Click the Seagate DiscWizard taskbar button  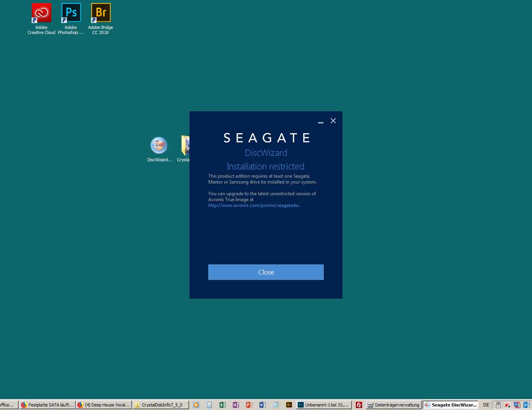[450, 405]
